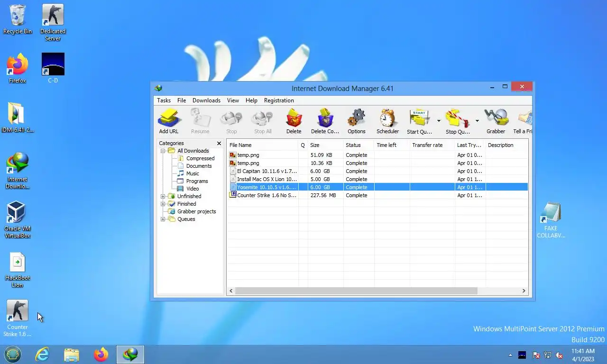Viewport: 607px width, 364px height.
Task: Select the Dedicated Server desktop shortcut
Action: (x=53, y=22)
